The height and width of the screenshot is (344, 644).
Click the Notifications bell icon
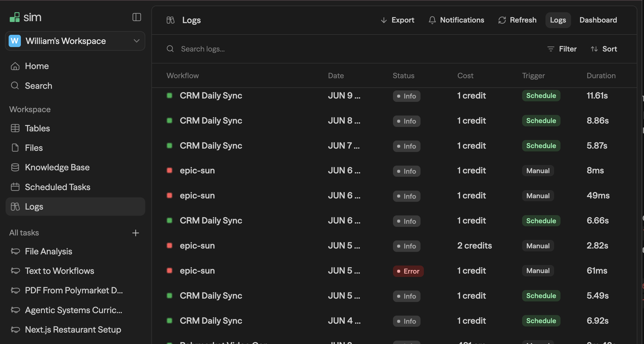(432, 20)
